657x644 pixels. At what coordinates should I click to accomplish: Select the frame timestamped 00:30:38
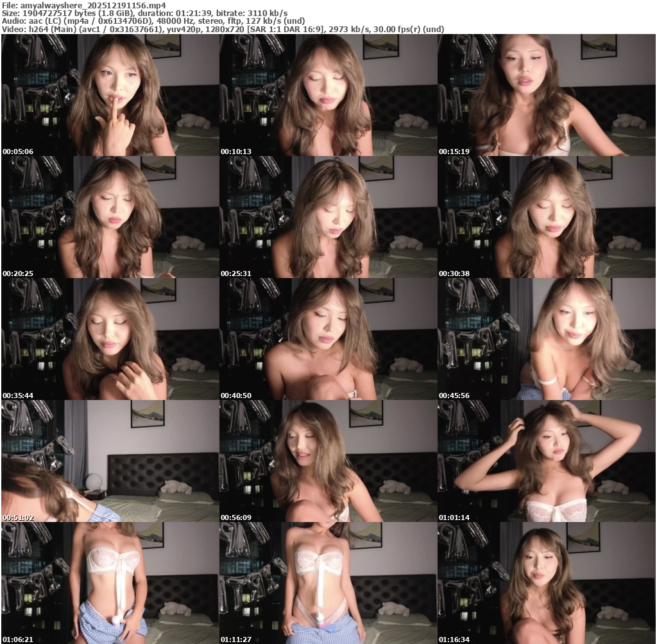click(547, 217)
